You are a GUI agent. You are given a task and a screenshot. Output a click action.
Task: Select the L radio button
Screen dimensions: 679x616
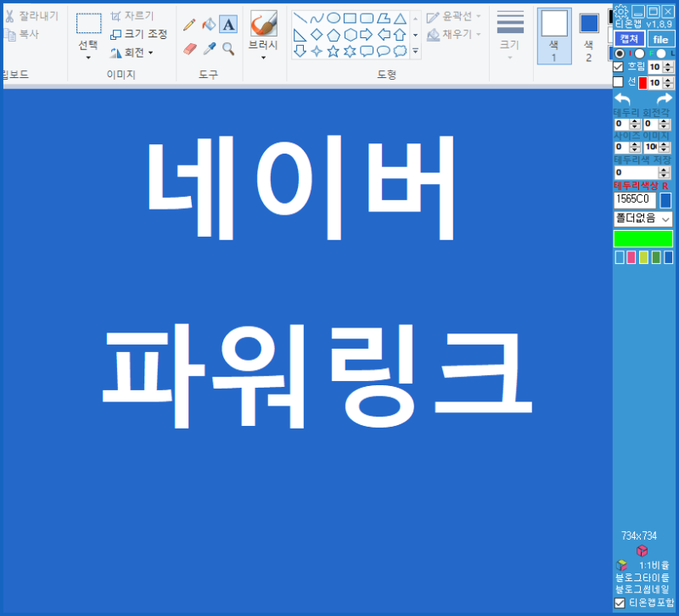pos(661,53)
